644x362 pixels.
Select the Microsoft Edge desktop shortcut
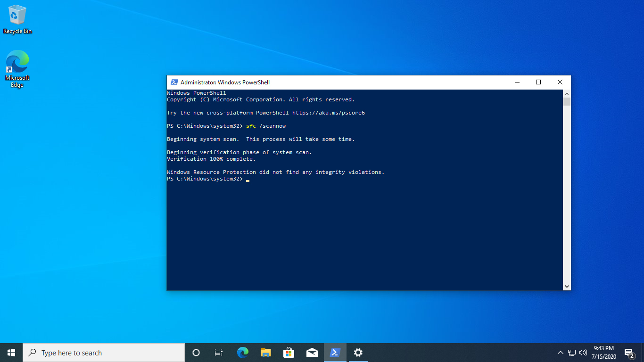pyautogui.click(x=17, y=69)
